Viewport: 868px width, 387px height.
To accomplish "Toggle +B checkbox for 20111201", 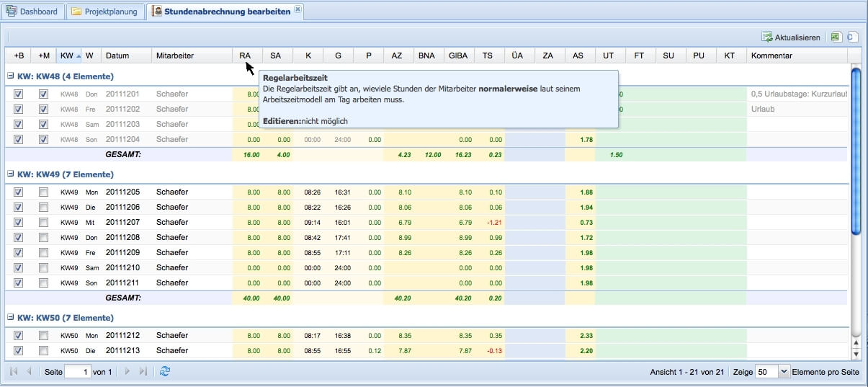I will click(19, 94).
